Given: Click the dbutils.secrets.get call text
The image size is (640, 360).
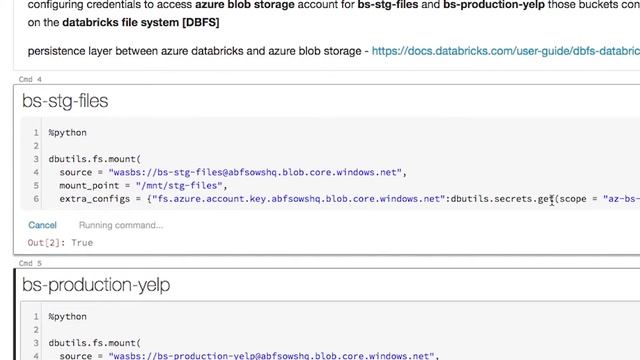Looking at the screenshot, I should click(502, 199).
